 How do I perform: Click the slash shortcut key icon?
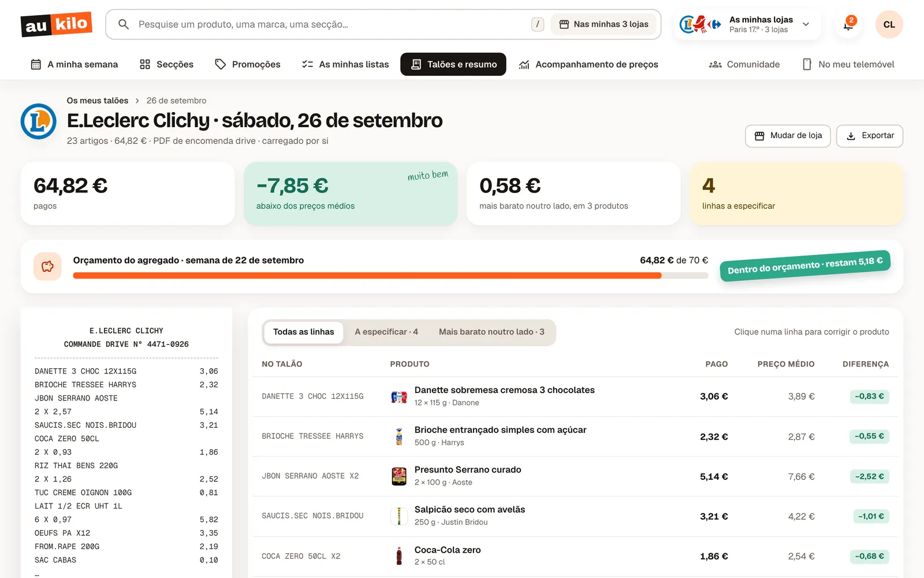coord(538,24)
